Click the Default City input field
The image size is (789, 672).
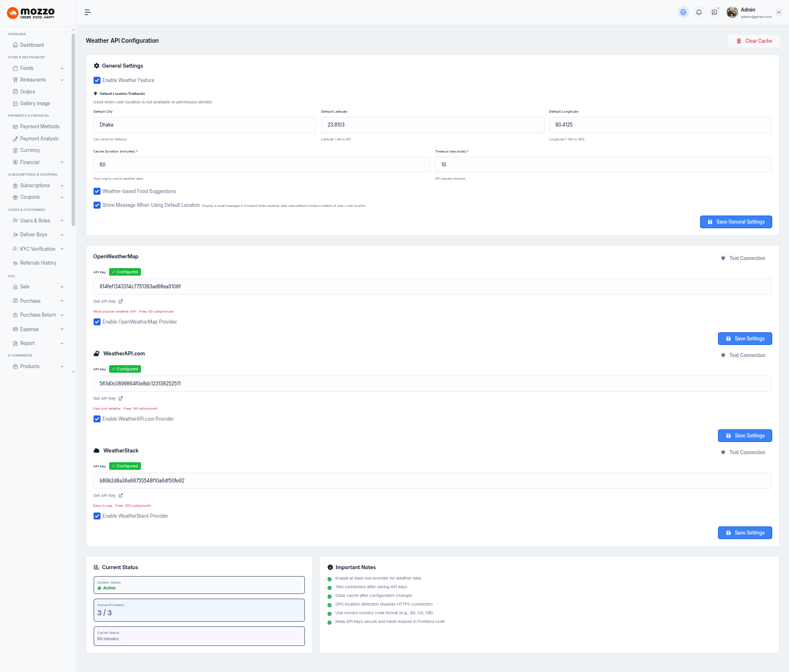click(204, 125)
